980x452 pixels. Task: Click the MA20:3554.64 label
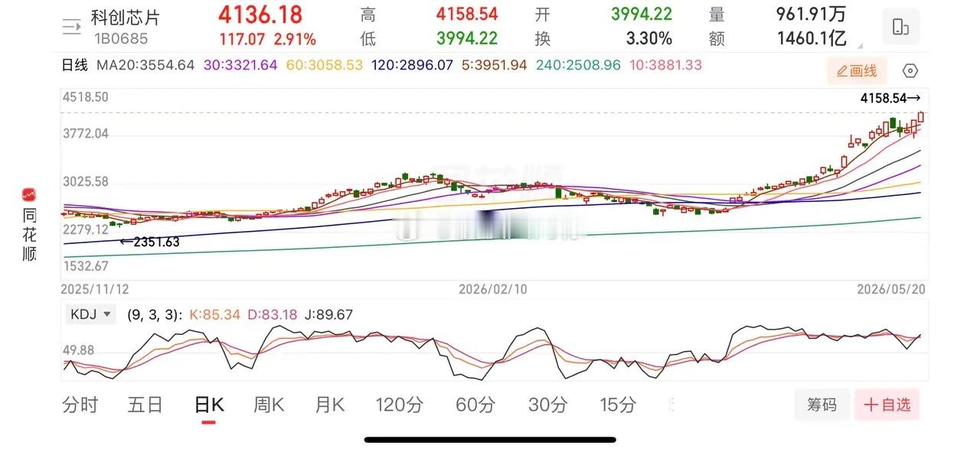point(145,65)
